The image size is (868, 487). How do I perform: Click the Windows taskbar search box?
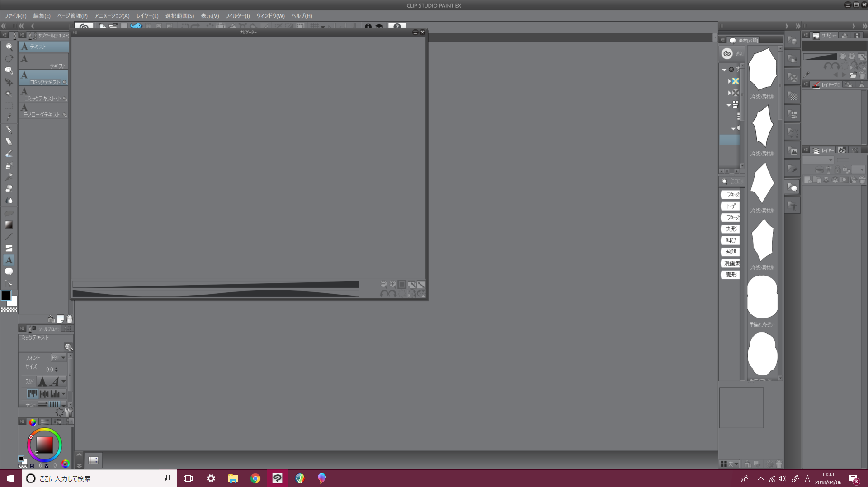pos(99,478)
